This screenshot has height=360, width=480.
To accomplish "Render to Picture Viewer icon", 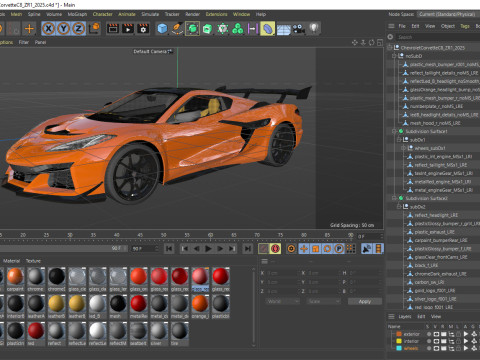I will [128, 29].
